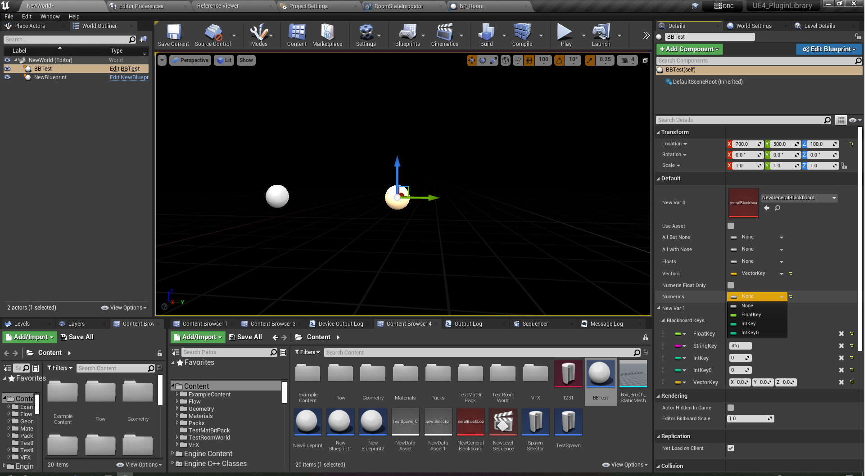
Task: Toggle viewport grid snapping icon
Action: point(529,60)
